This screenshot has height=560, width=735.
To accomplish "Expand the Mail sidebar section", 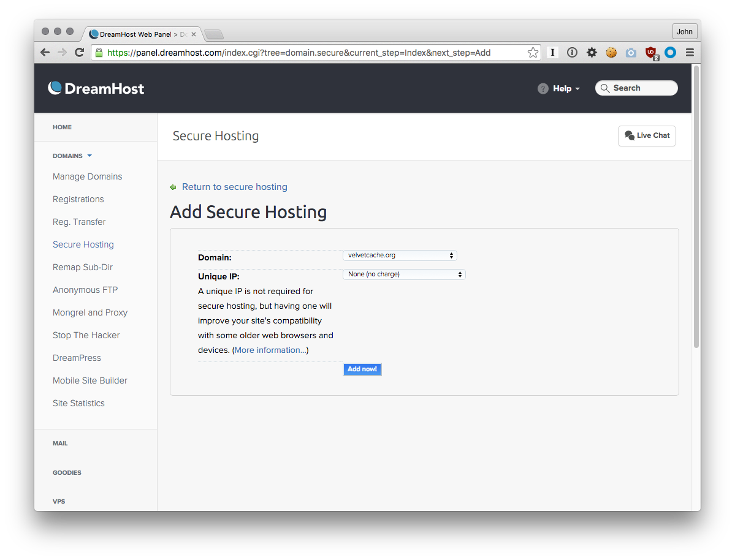I will (x=60, y=444).
